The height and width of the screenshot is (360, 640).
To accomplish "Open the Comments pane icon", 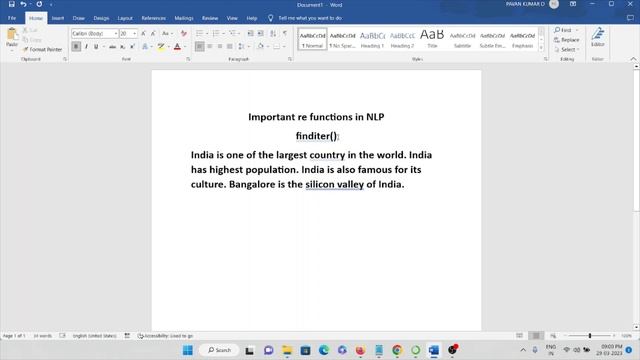I will click(x=630, y=18).
